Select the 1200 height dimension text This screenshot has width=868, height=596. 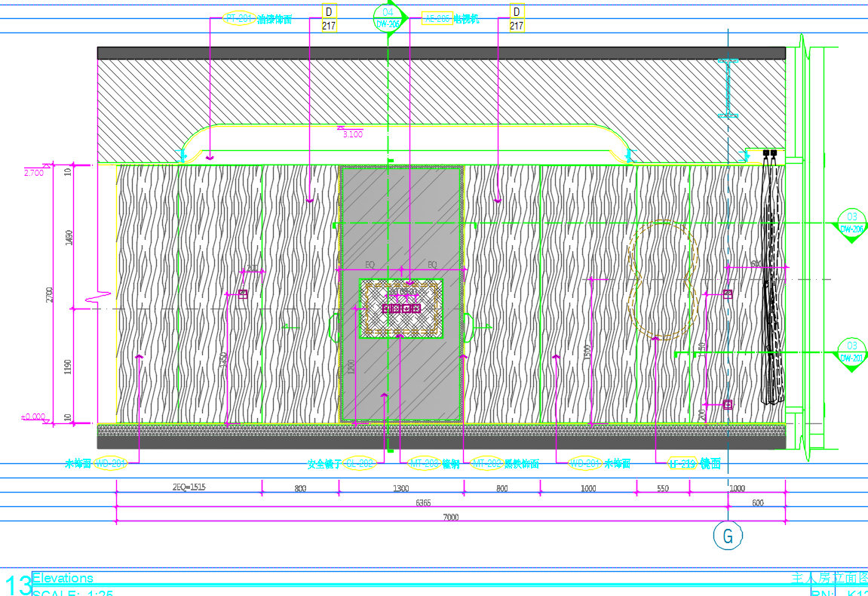[351, 367]
